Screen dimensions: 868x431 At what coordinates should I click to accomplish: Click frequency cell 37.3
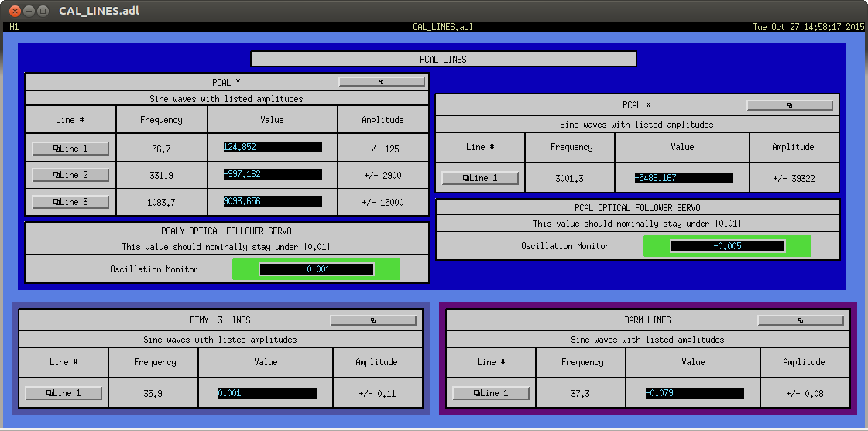click(x=581, y=393)
